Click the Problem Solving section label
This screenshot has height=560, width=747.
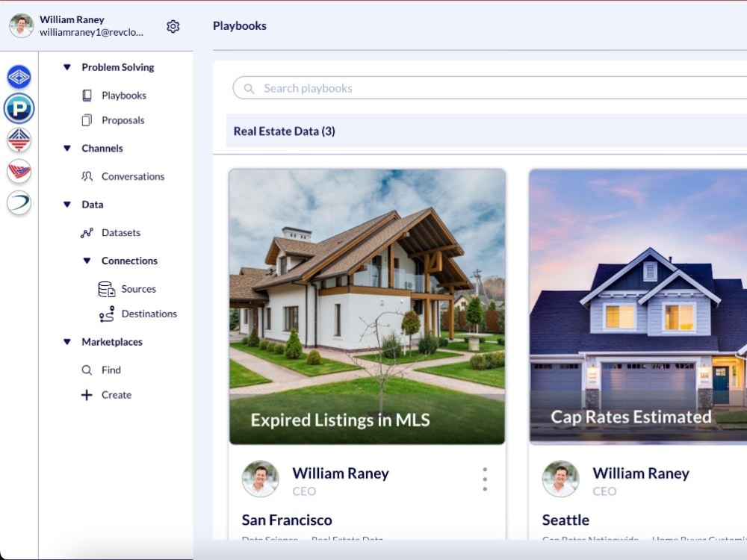click(x=118, y=67)
